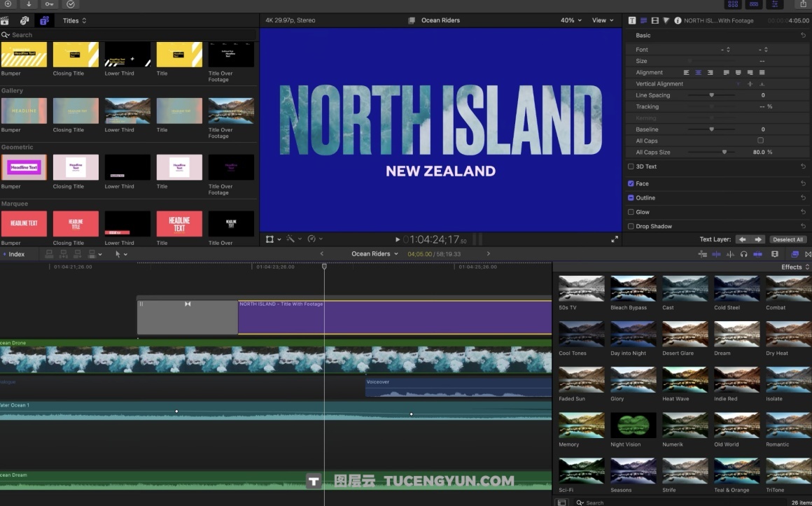Toggle the Outline text effect
Image resolution: width=812 pixels, height=506 pixels.
click(x=631, y=197)
